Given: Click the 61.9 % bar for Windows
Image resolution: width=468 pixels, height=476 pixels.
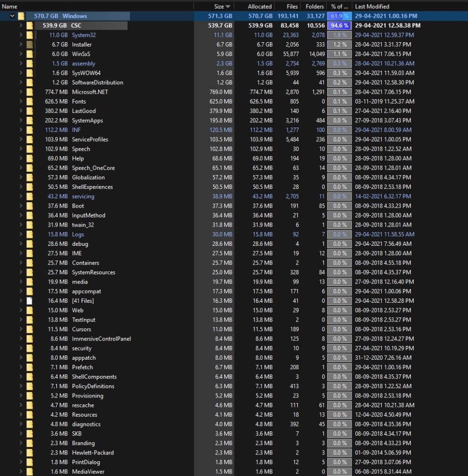Looking at the screenshot, I should (x=339, y=16).
